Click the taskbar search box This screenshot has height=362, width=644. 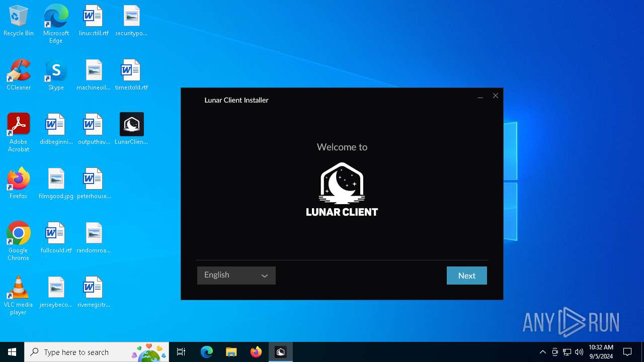[97, 352]
